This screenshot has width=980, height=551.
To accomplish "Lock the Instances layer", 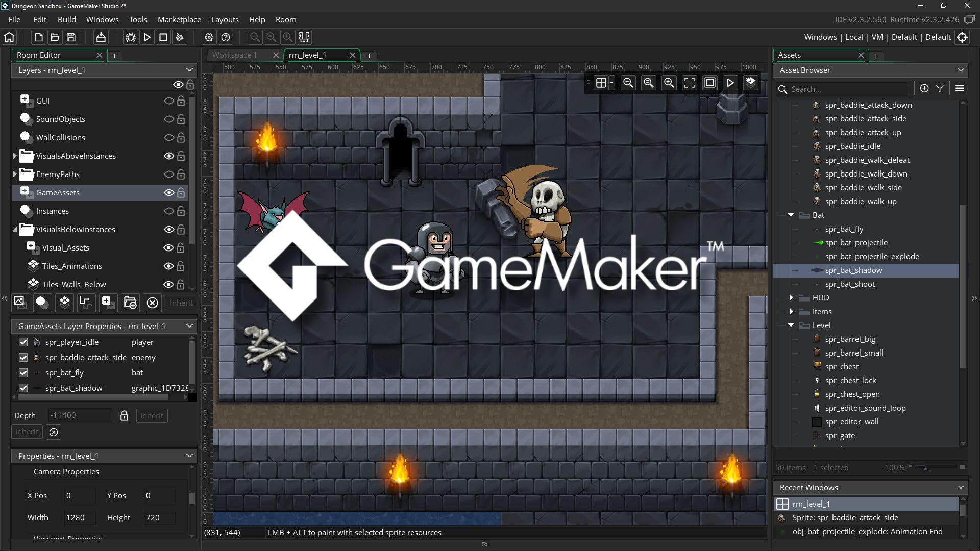I will pos(181,211).
